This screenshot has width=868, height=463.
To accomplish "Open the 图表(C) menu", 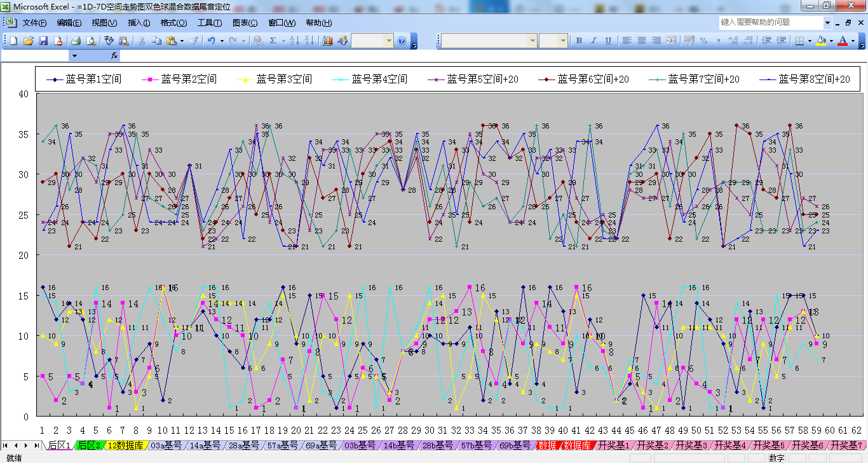I will pyautogui.click(x=245, y=23).
